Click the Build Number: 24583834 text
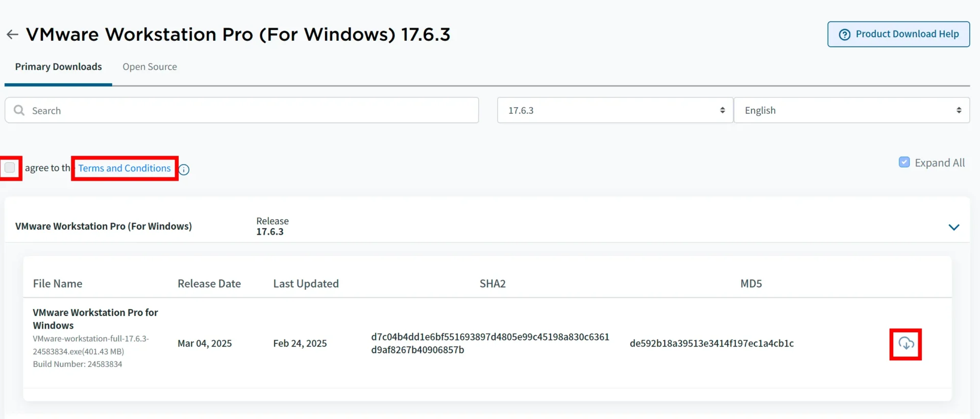Image resolution: width=980 pixels, height=419 pixels. (78, 364)
